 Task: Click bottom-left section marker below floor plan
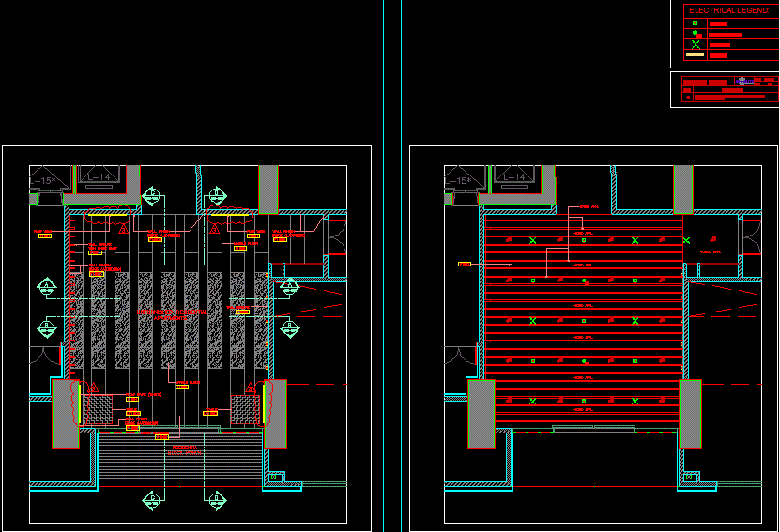tap(152, 500)
